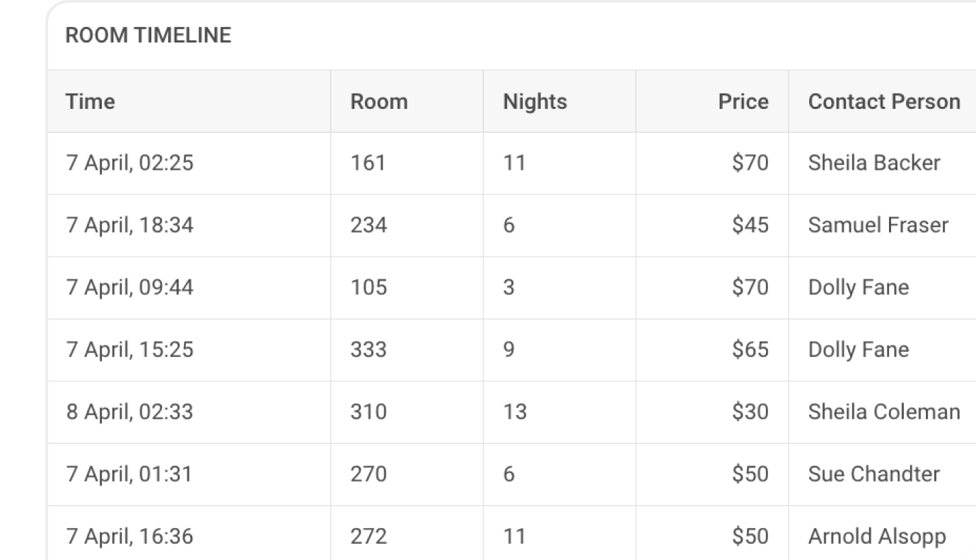
Task: Click the ROOM TIMELINE panel title
Action: [x=148, y=35]
